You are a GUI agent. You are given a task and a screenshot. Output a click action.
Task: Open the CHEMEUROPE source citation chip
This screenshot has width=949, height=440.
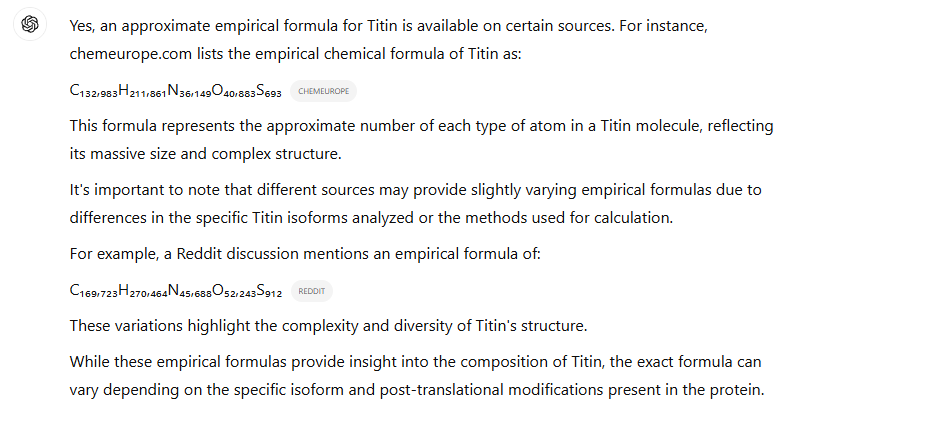(x=323, y=91)
